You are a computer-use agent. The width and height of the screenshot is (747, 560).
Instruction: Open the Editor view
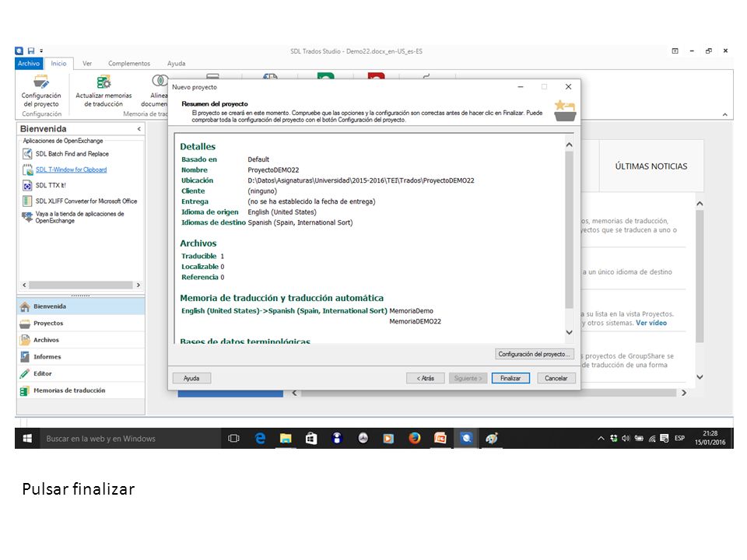click(x=81, y=374)
